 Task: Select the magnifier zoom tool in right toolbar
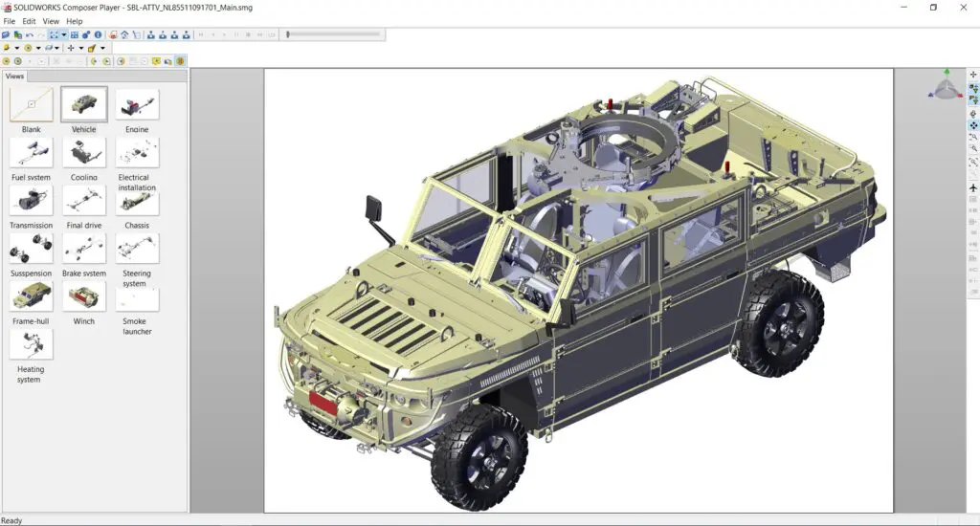(x=973, y=138)
